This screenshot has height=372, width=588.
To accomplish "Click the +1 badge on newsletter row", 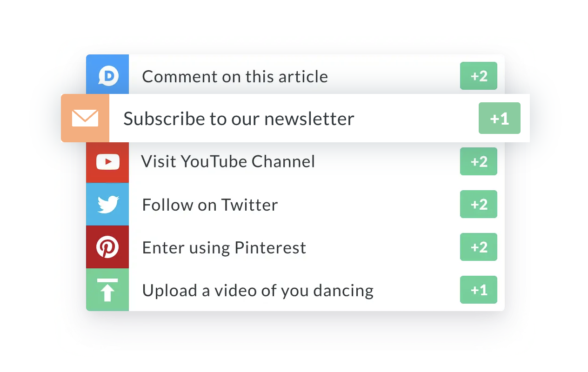I will point(500,118).
